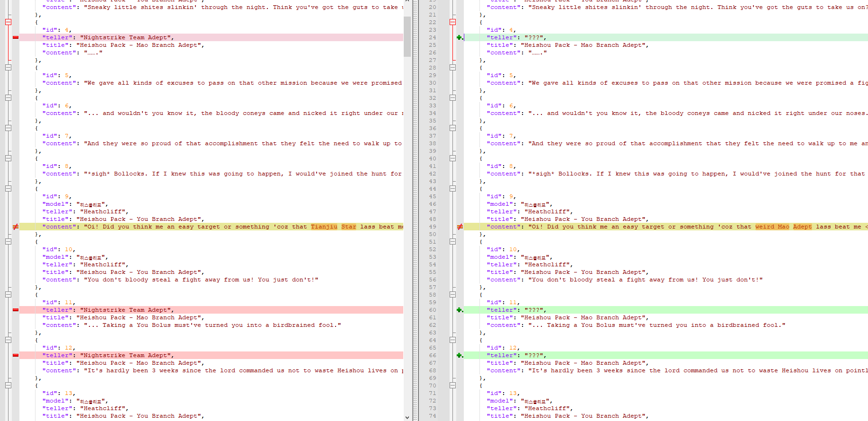Click the changed-line marker in left pane id 9 content
Viewport: 868px width, 421px height.
tap(16, 227)
